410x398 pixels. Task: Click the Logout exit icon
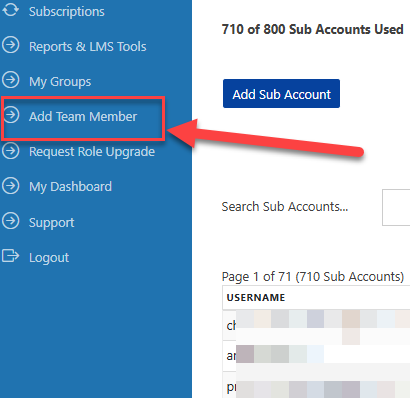pyautogui.click(x=10, y=256)
